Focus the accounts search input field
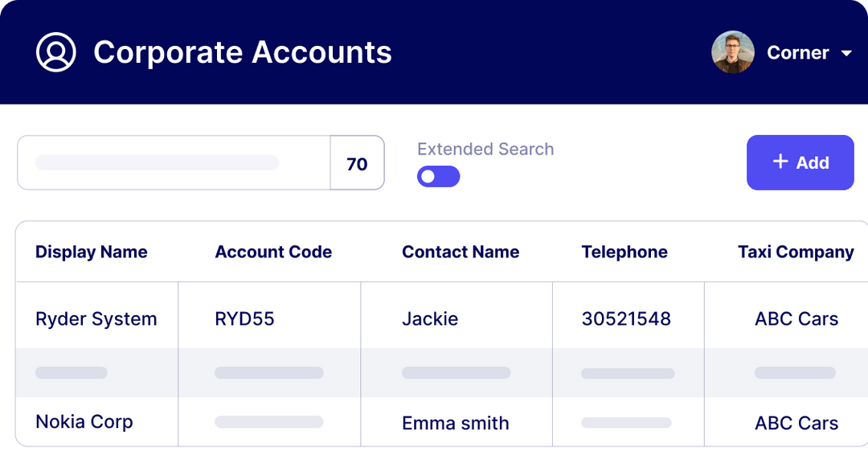This screenshot has width=868, height=464. click(x=174, y=162)
